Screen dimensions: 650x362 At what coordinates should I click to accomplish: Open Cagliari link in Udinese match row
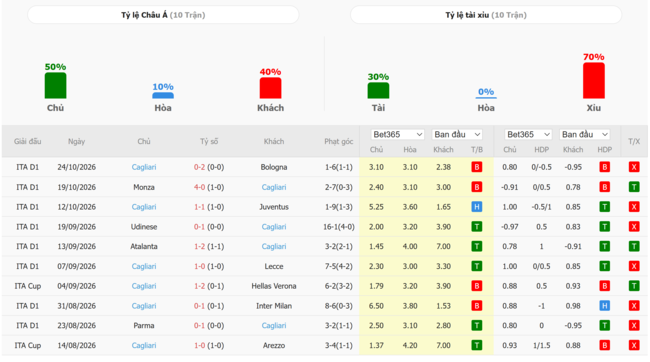274,227
